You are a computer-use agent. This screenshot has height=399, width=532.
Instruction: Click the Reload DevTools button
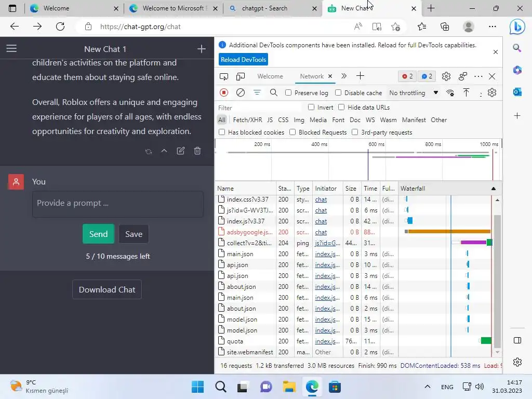pos(243,59)
